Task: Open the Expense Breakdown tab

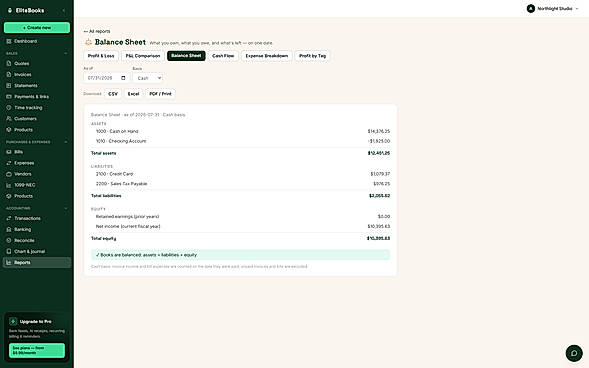Action: [x=267, y=56]
